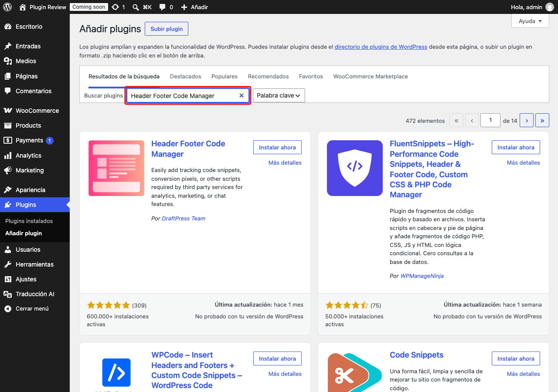
Task: Click the FluentSnippets plugin title link
Action: click(x=432, y=169)
